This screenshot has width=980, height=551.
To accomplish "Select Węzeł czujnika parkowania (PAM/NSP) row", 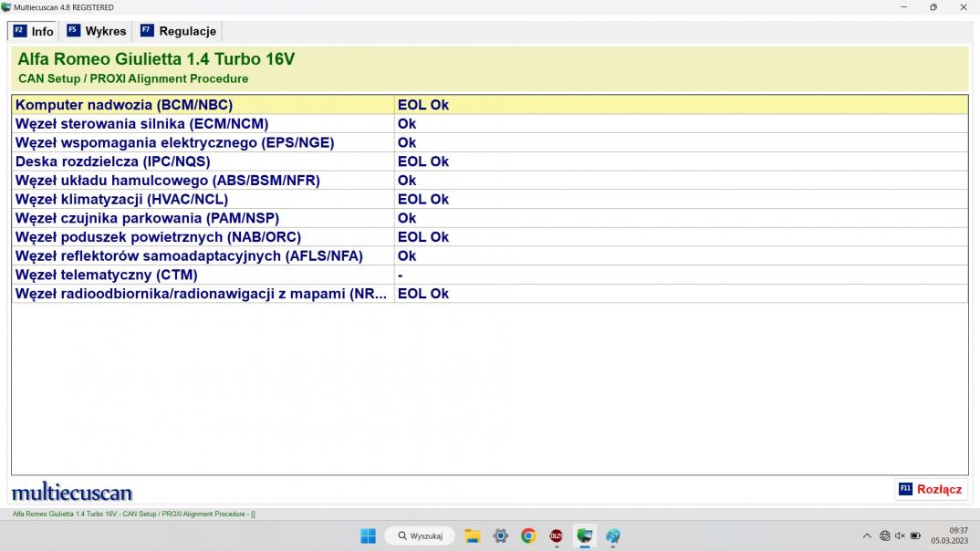I will [490, 218].
